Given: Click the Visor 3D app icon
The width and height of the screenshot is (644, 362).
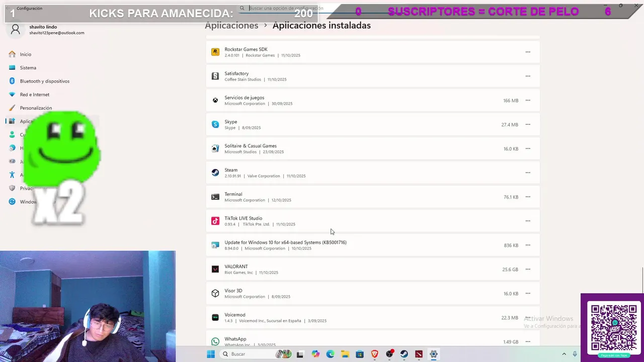Looking at the screenshot, I should (215, 293).
